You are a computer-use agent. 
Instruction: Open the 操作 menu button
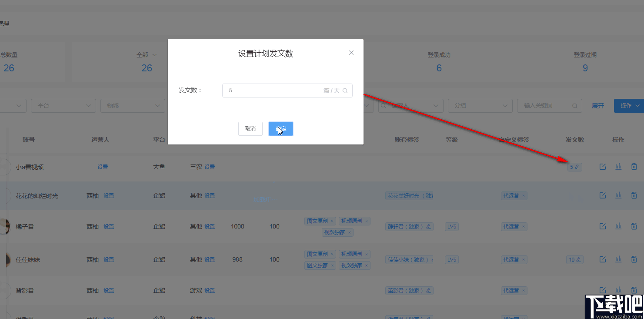[x=628, y=105]
